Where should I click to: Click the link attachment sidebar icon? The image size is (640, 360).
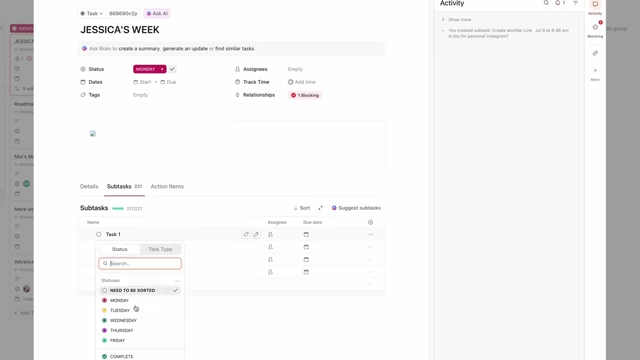pos(595,53)
